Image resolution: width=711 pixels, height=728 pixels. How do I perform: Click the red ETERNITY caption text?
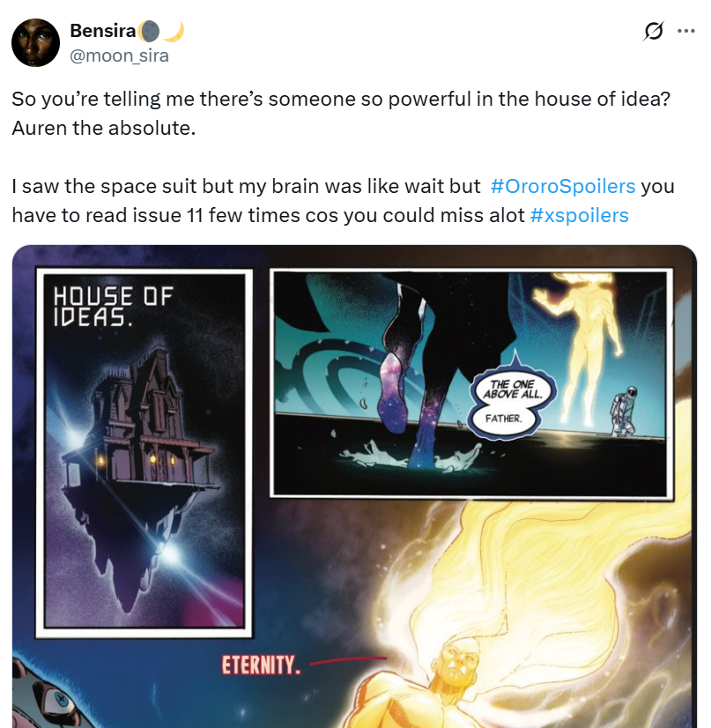[262, 665]
